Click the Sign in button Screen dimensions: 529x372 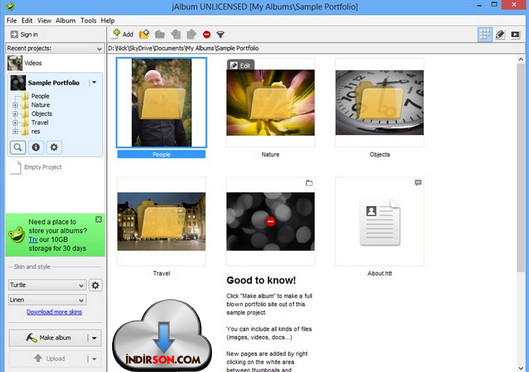coord(24,34)
